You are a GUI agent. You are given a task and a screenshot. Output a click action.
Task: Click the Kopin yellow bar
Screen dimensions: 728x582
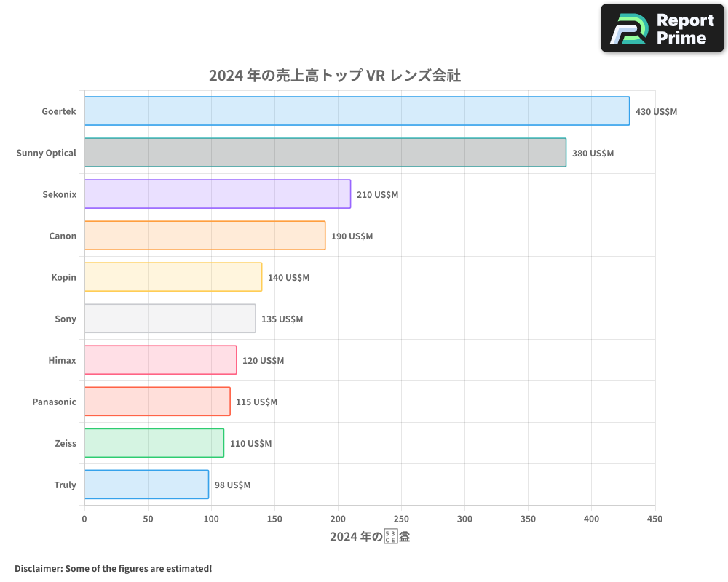point(173,277)
